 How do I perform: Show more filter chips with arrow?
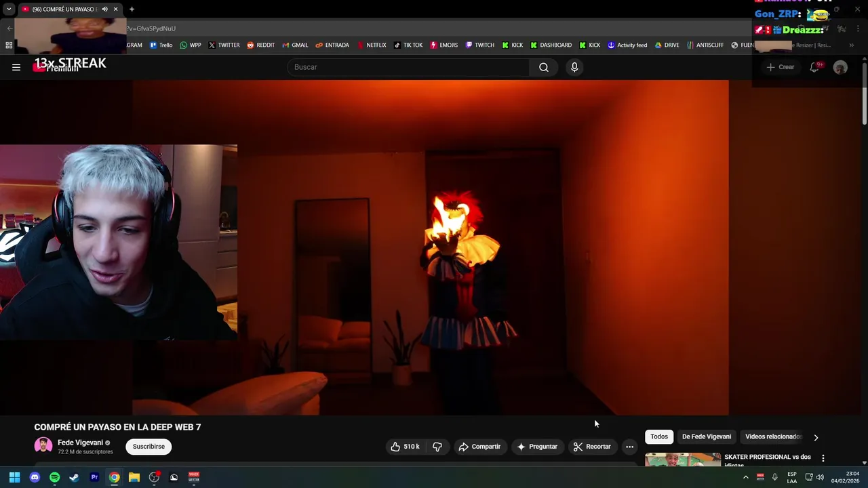point(816,437)
